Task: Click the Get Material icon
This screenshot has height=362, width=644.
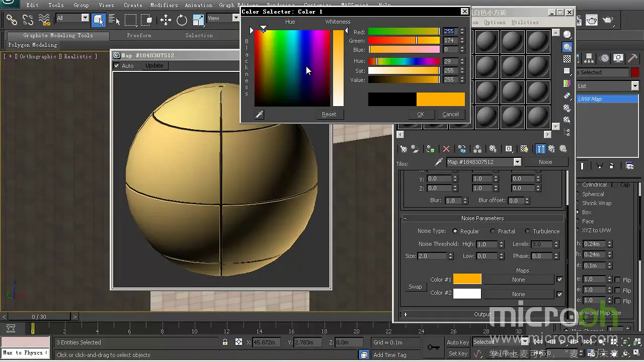Action: pos(403,149)
